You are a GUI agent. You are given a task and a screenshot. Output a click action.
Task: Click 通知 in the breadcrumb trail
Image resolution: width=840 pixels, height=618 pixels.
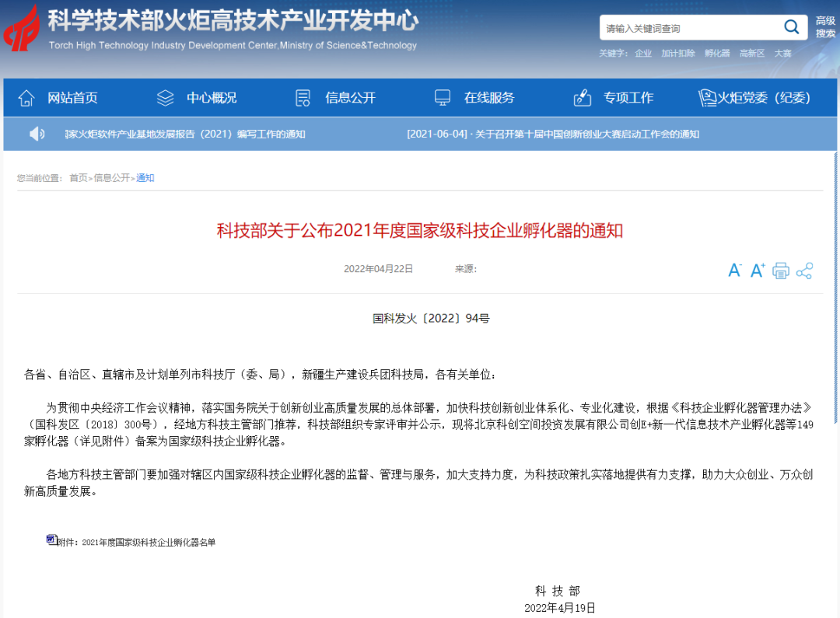point(145,178)
